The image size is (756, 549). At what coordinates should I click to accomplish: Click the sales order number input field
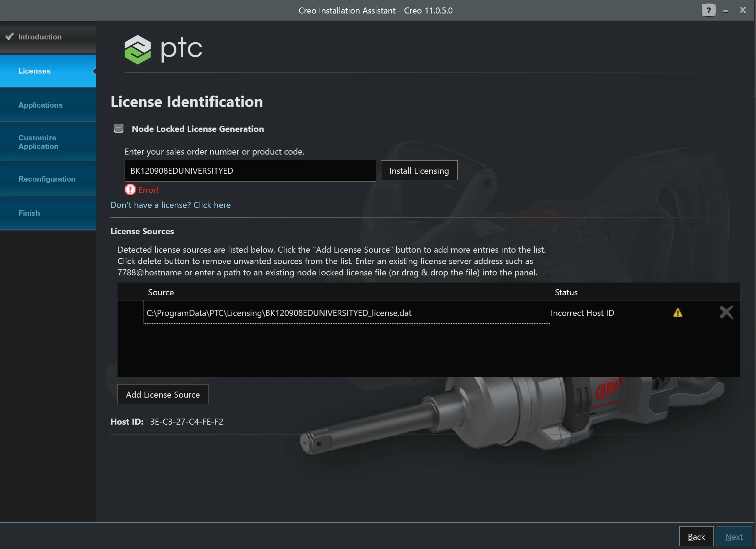click(250, 171)
